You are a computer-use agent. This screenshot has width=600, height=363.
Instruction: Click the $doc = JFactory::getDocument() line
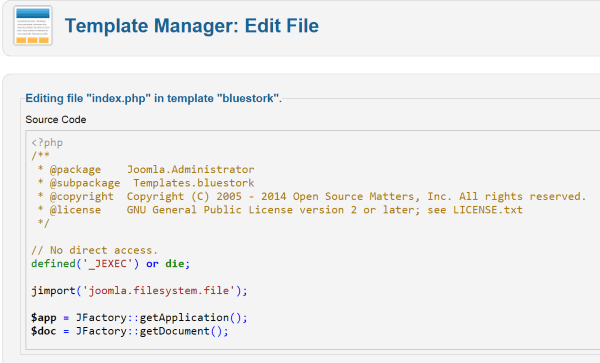pos(130,331)
